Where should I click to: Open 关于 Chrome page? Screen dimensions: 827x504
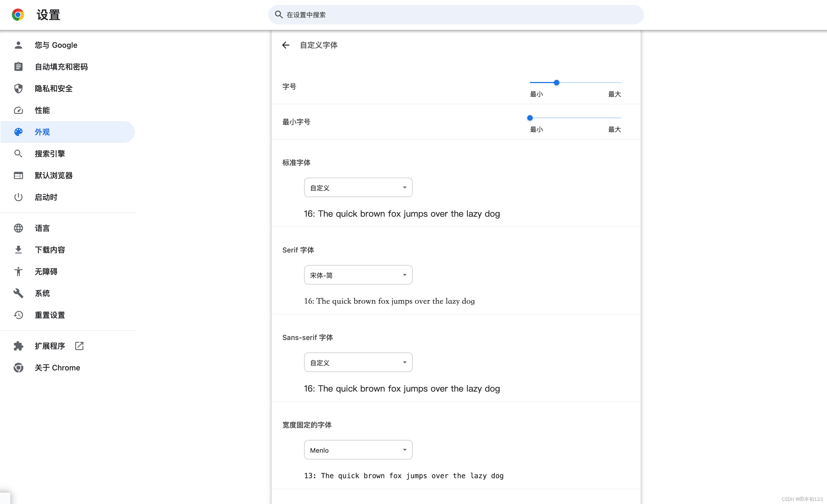click(68, 368)
